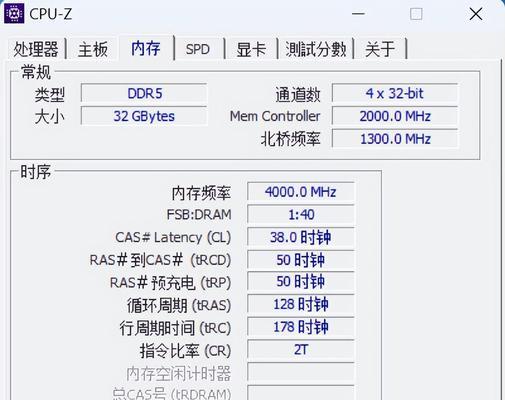Screen dimensions: 505x400
Task: Click the empty 内存空闲计时器 field
Action: pyautogui.click(x=301, y=372)
